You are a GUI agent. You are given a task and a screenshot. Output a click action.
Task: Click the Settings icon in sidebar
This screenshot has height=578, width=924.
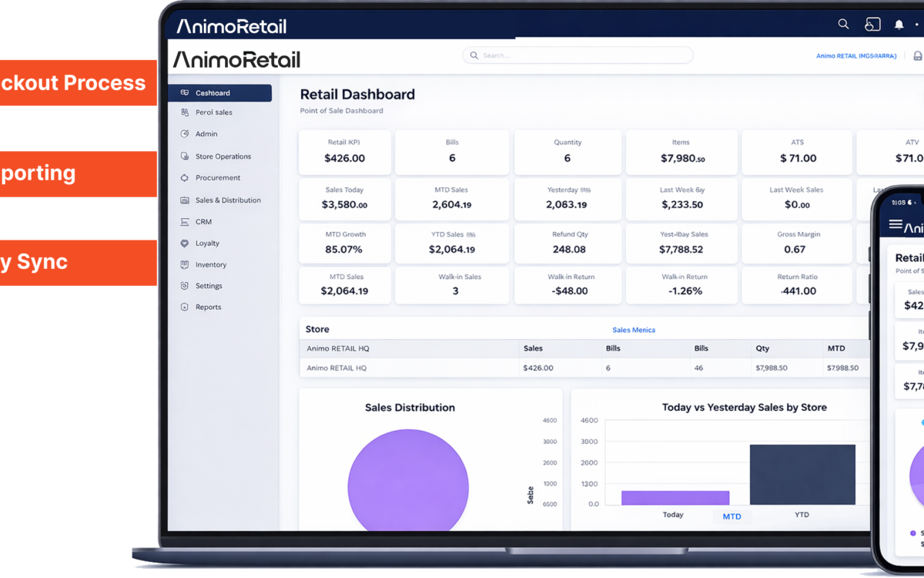184,286
